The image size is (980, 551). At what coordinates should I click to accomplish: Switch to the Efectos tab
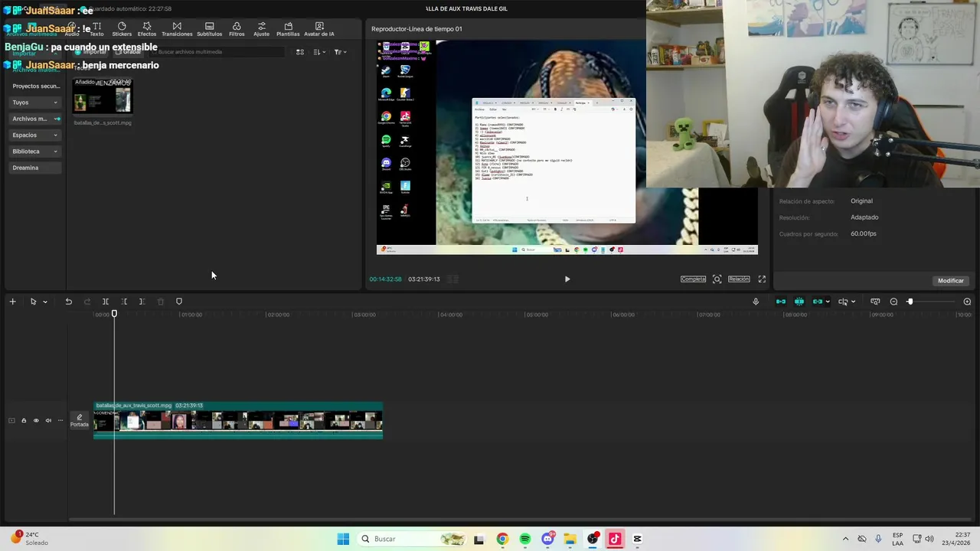[147, 29]
